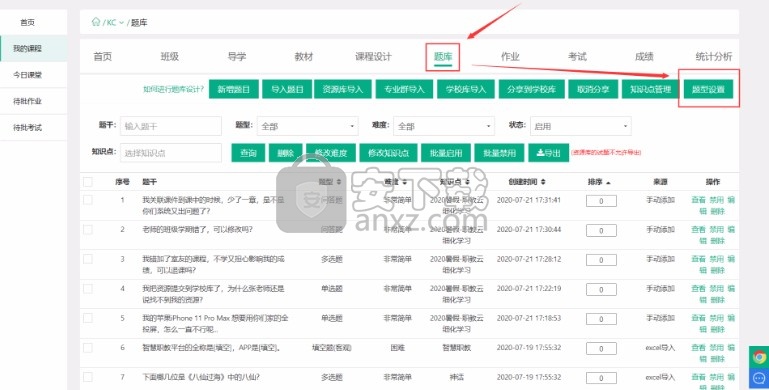
Task: Click the 学校库导入 button
Action: coord(466,89)
